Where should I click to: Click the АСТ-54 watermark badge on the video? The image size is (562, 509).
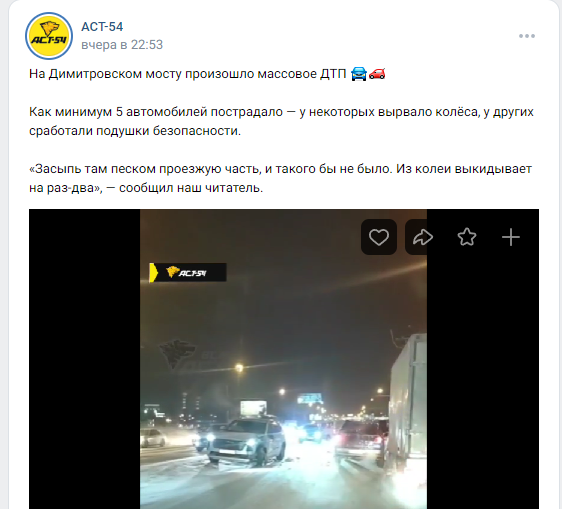(x=187, y=273)
